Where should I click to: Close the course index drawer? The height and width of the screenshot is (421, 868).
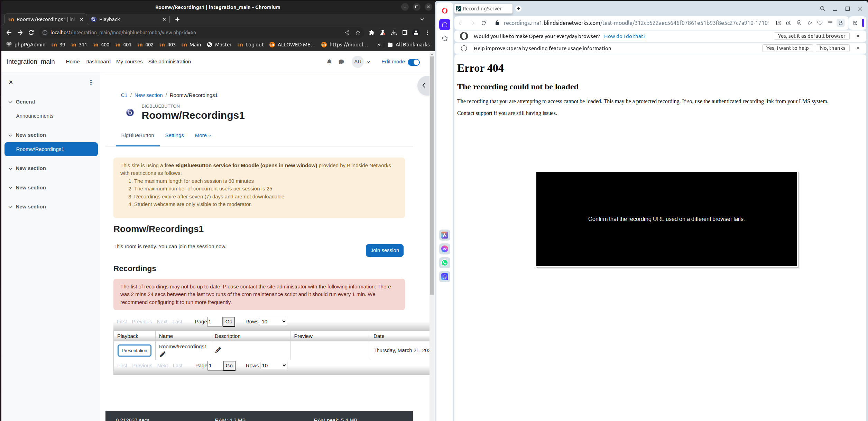11,82
